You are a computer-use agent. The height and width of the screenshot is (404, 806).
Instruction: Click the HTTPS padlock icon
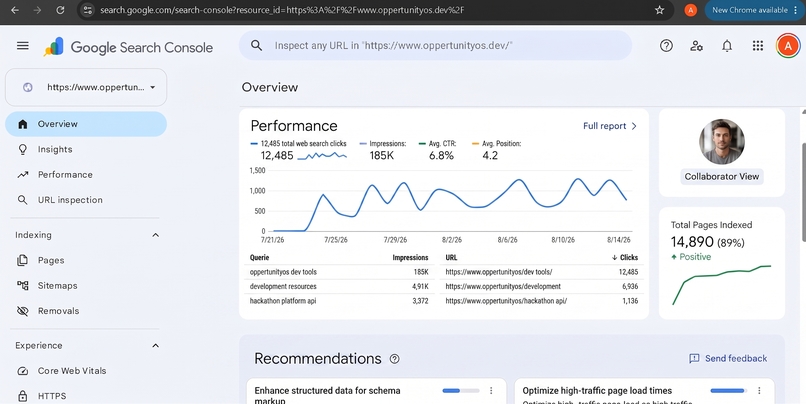[x=23, y=396]
